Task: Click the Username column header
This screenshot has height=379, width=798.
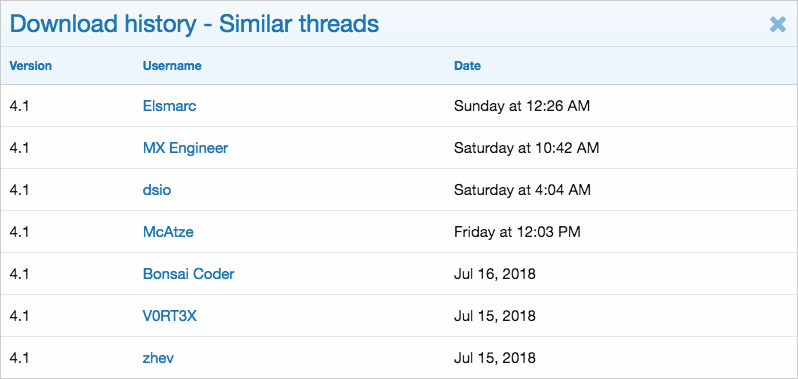Action: tap(172, 66)
